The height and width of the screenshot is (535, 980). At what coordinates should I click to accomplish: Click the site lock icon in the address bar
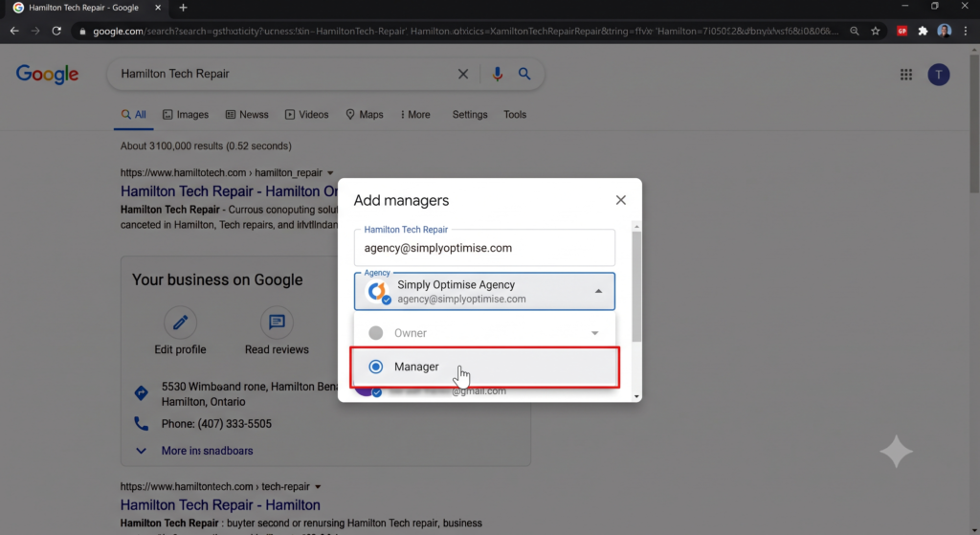82,32
